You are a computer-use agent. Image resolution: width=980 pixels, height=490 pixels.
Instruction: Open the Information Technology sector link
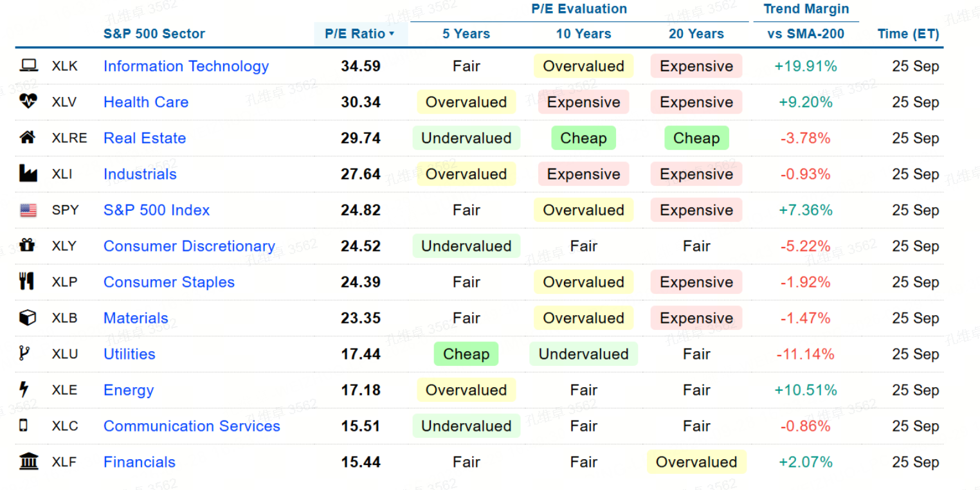tap(186, 66)
